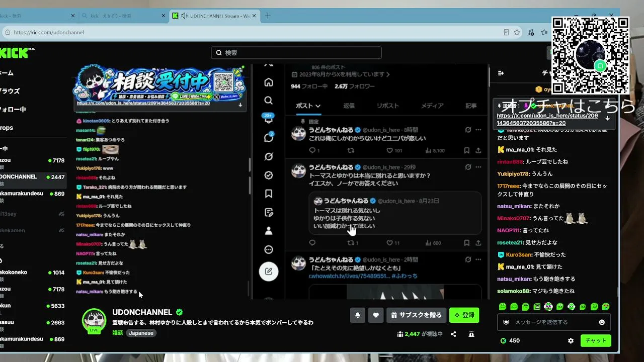Open the emoji picker in message box

(x=602, y=322)
